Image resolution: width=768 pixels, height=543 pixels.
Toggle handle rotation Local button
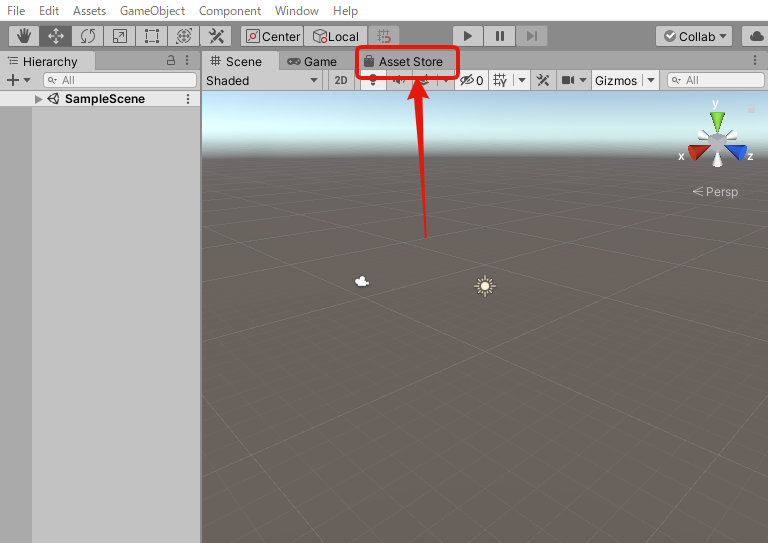click(x=336, y=36)
